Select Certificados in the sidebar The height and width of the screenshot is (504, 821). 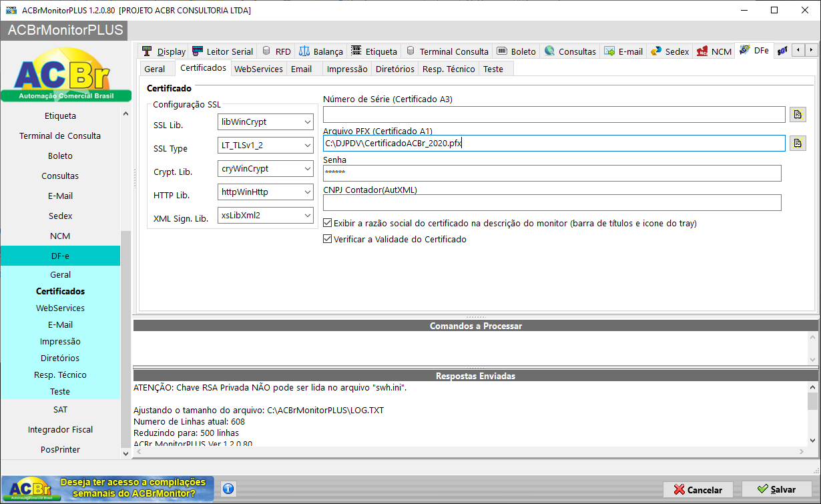pyautogui.click(x=60, y=291)
